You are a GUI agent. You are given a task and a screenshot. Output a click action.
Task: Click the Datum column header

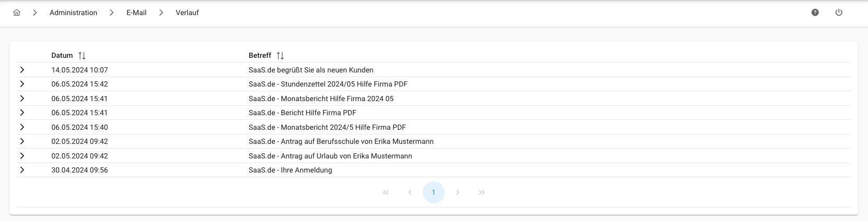tap(62, 55)
